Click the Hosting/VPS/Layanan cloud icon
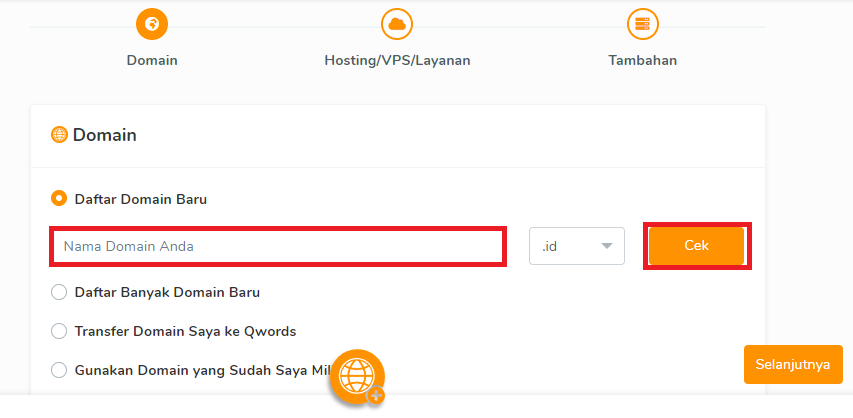This screenshot has height=418, width=853. tap(397, 24)
